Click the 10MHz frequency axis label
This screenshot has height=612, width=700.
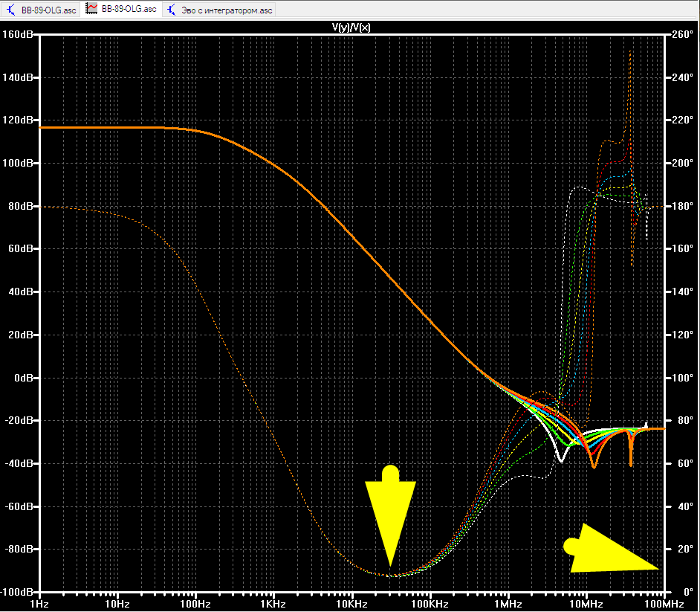click(x=586, y=605)
